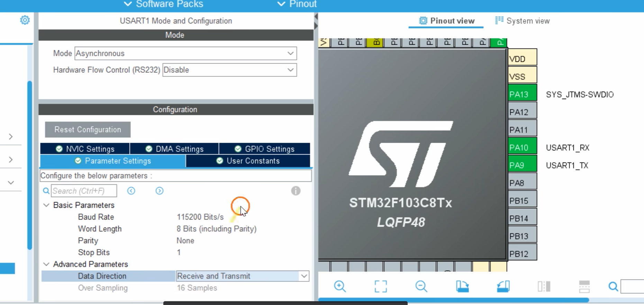Open the Mode dropdown set to Asynchronous
Image resolution: width=644 pixels, height=305 pixels.
coord(185,53)
